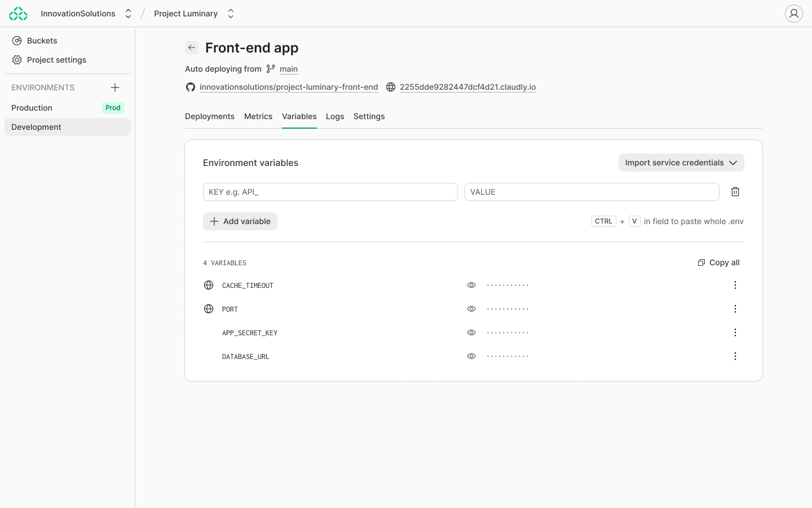
Task: Open the claudly.io deployment URL
Action: coord(468,87)
